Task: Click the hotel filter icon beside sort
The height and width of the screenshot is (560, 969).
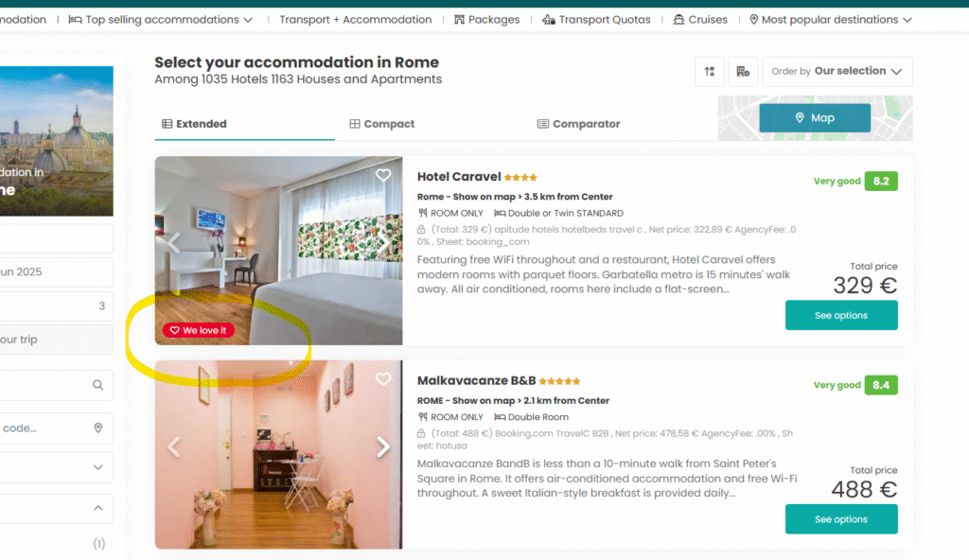Action: point(743,72)
